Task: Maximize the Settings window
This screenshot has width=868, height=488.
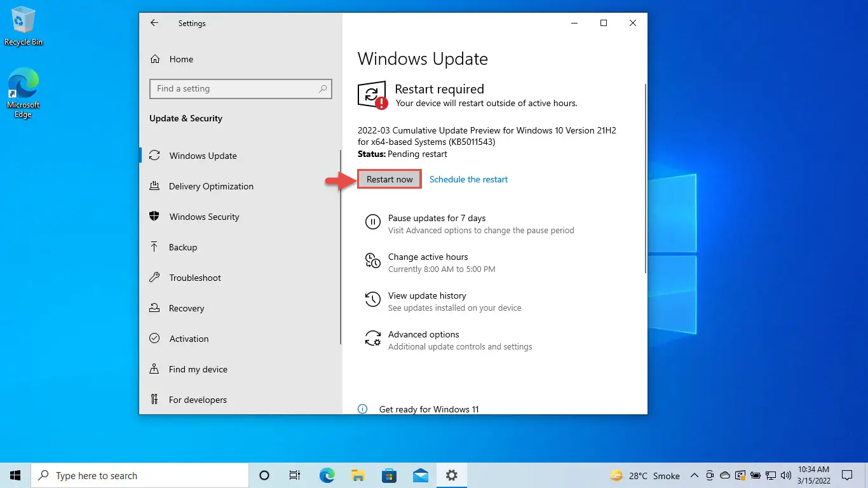Action: point(604,23)
